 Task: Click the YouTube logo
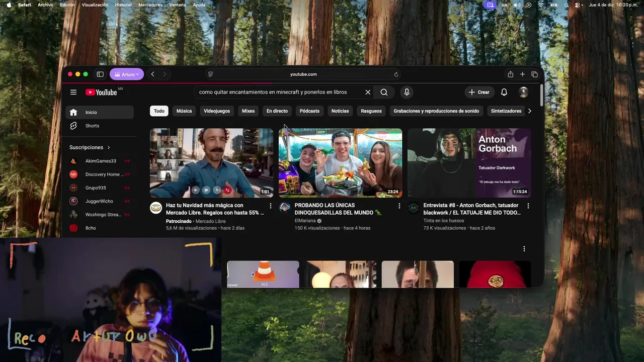[x=102, y=92]
